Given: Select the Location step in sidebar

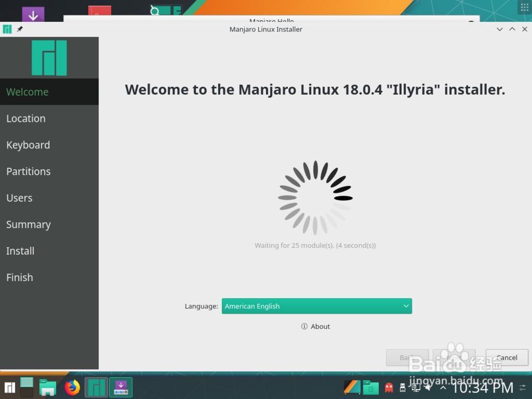Looking at the screenshot, I should (x=49, y=119).
